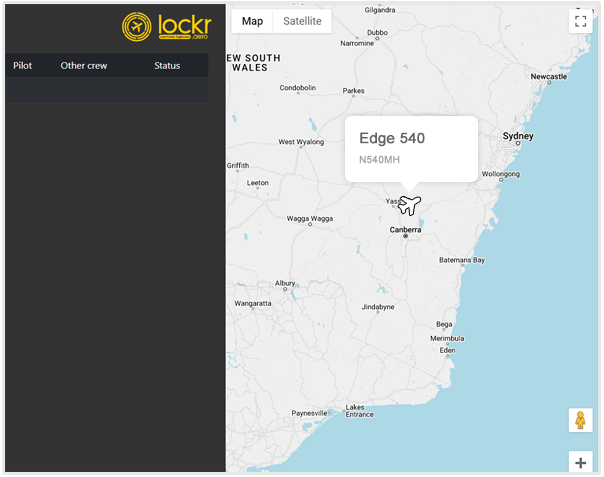Click the Canberra city label

(x=405, y=230)
